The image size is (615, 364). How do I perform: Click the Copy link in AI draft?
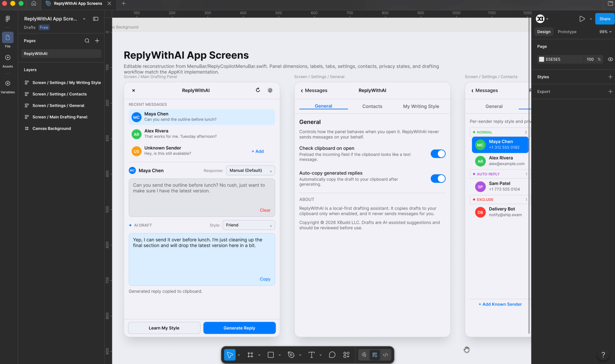coord(265,279)
